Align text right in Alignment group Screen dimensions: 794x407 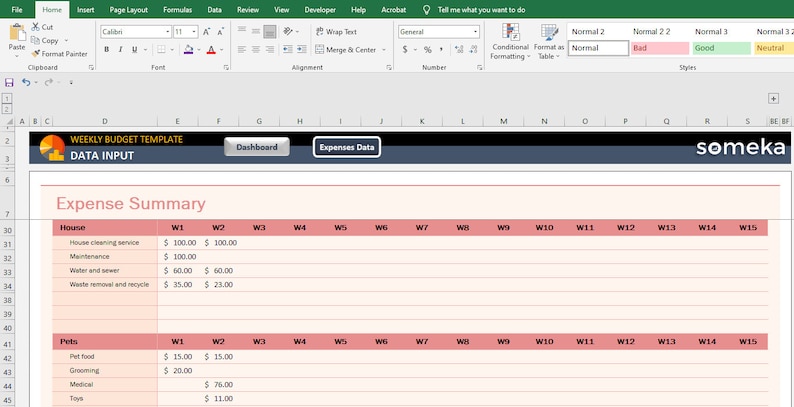269,50
